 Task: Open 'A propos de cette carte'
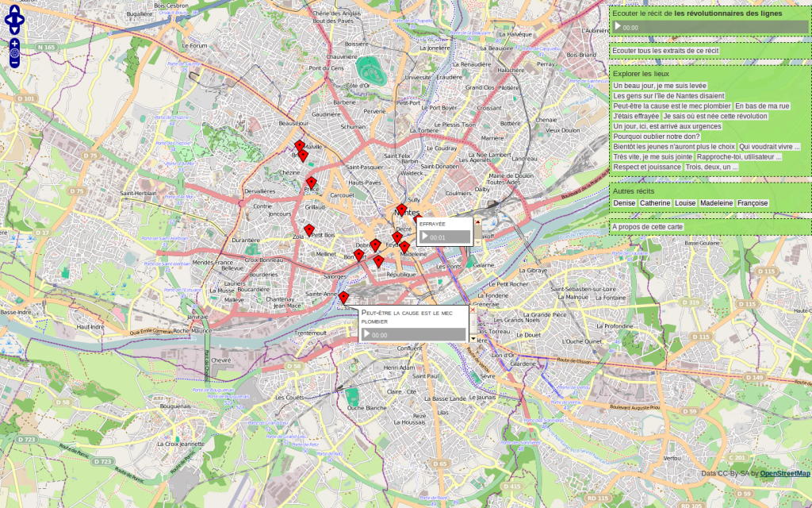(x=648, y=227)
